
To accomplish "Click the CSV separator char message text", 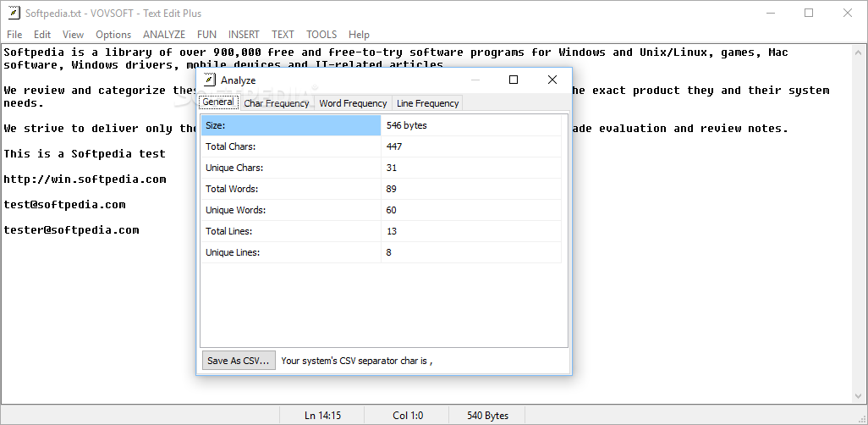I will click(356, 360).
